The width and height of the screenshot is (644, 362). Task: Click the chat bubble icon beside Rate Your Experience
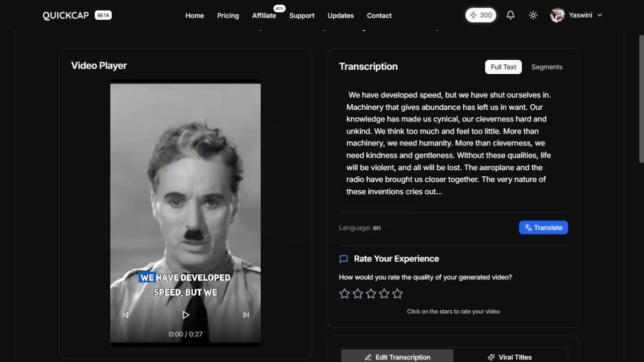pos(344,259)
